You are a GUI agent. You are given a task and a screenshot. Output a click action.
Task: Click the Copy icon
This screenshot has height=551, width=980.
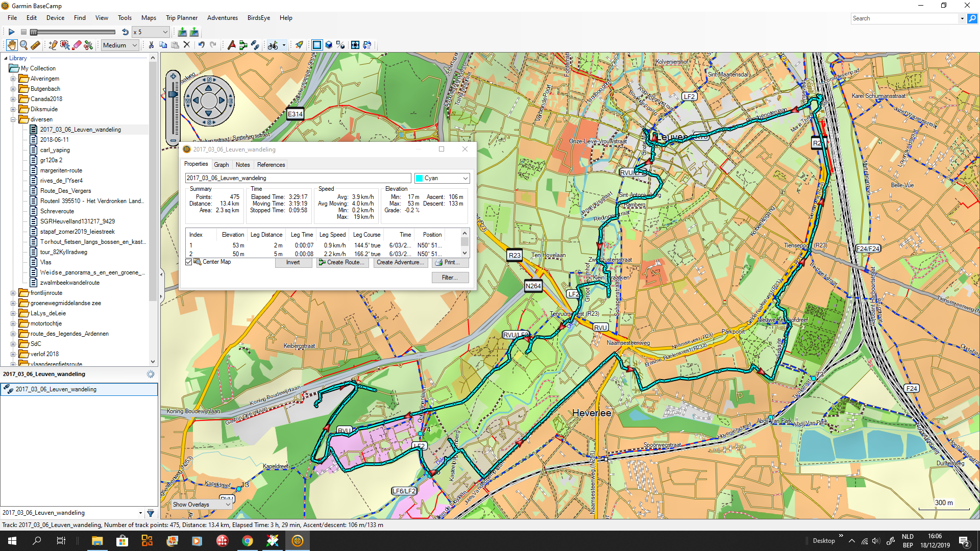click(163, 45)
